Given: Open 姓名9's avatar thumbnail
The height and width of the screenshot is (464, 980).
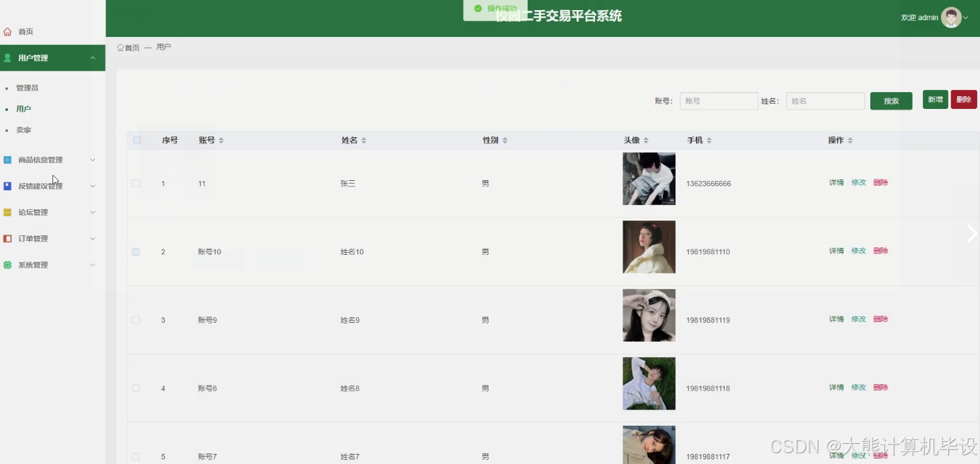Looking at the screenshot, I should click(x=649, y=315).
